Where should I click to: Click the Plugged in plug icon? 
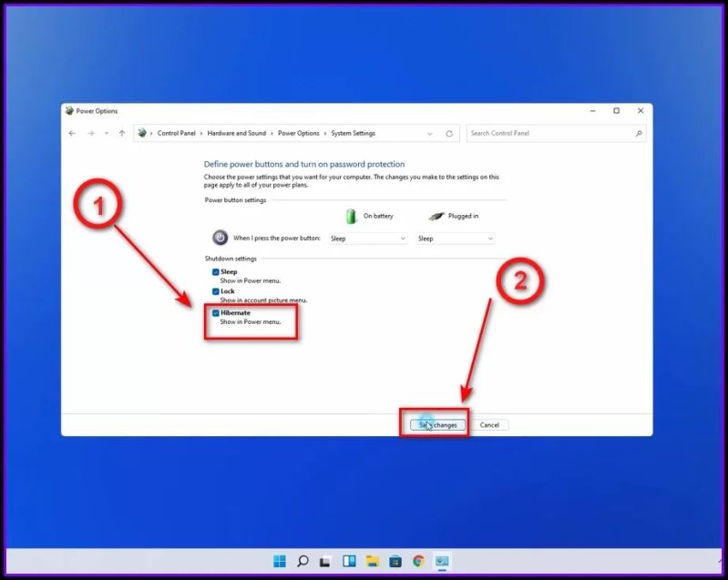pos(436,216)
